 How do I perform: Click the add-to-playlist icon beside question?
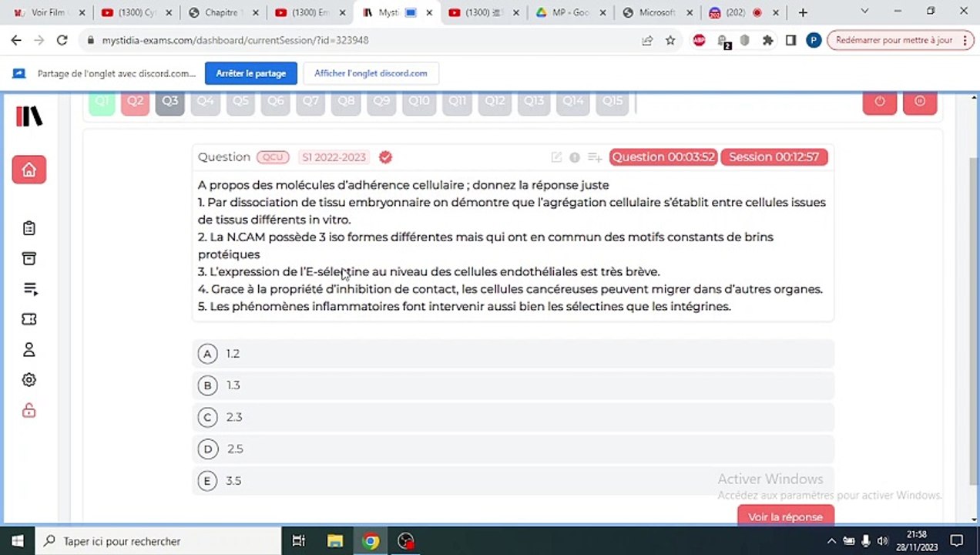pos(595,157)
